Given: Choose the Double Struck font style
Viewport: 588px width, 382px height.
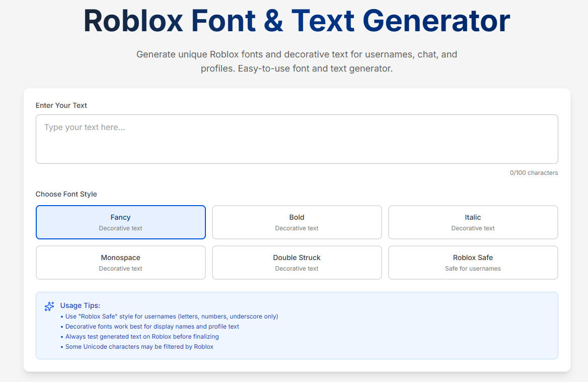Looking at the screenshot, I should tap(297, 263).
